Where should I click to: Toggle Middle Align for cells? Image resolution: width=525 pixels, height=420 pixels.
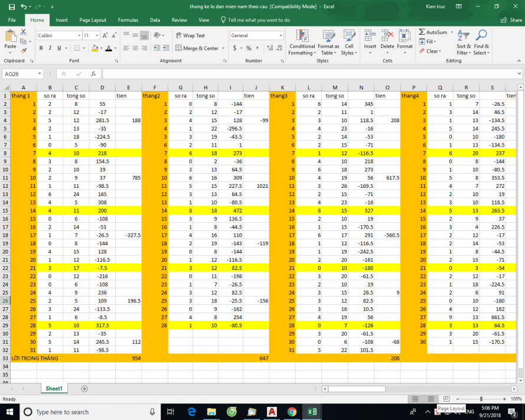coord(135,35)
